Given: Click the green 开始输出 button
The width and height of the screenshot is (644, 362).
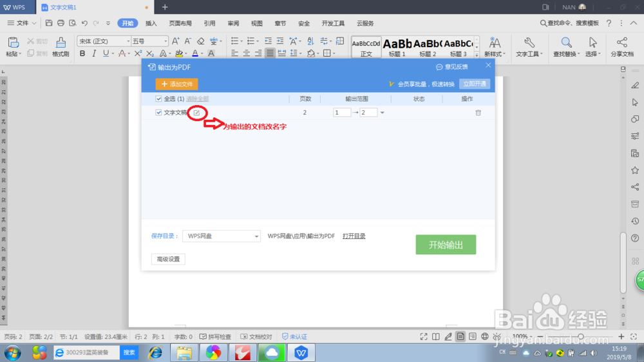Looking at the screenshot, I should pos(446,245).
